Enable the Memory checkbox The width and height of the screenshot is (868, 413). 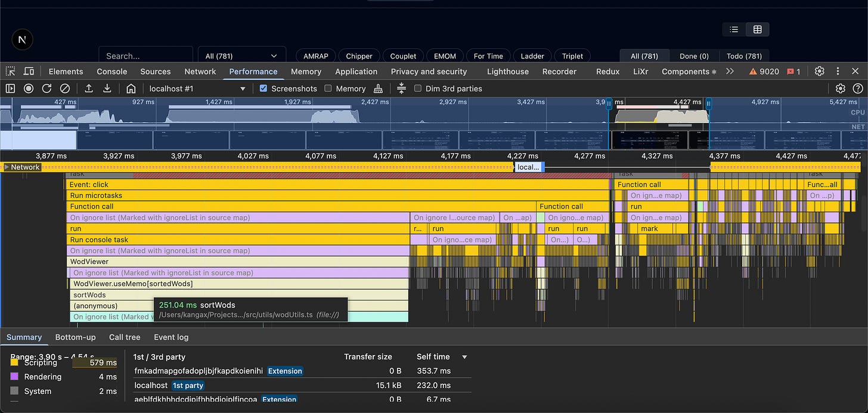[328, 88]
